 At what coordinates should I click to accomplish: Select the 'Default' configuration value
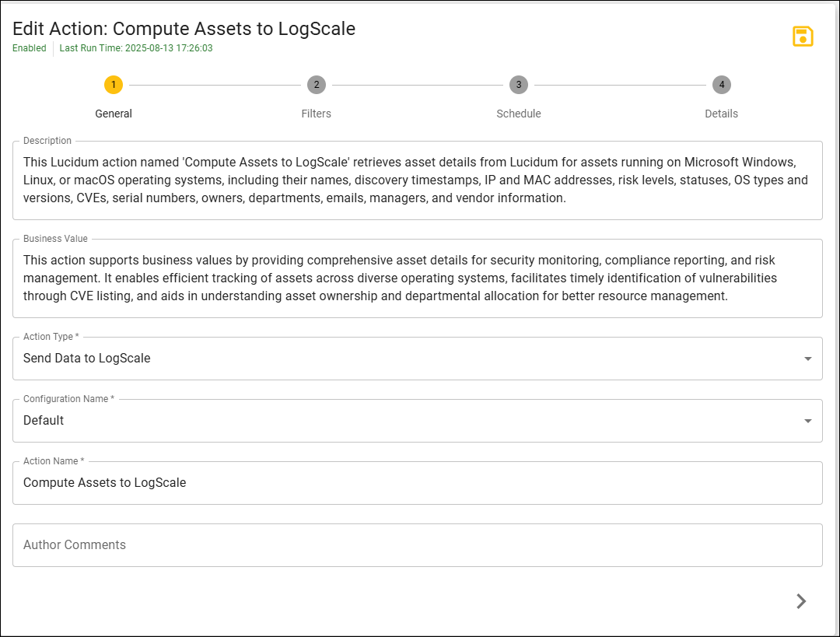pyautogui.click(x=44, y=421)
